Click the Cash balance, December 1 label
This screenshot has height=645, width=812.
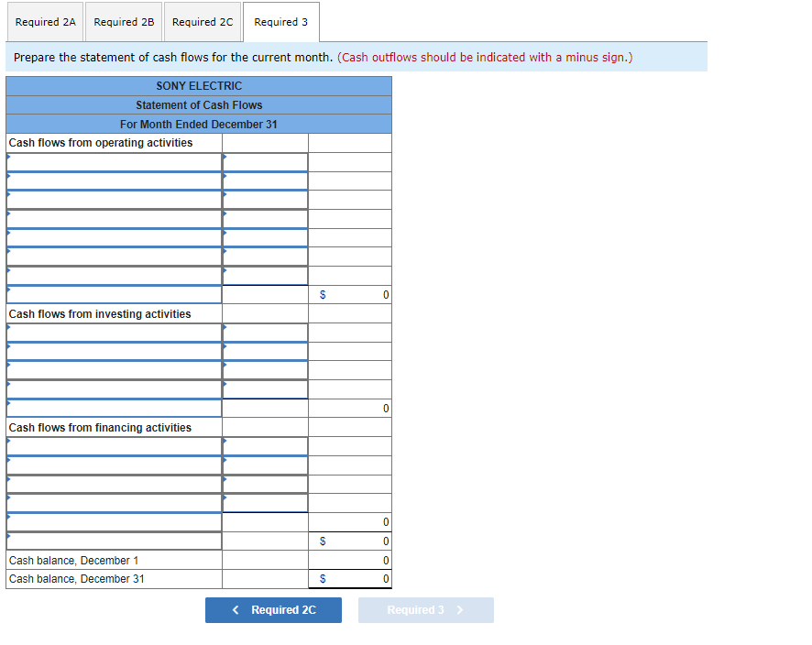click(x=73, y=561)
